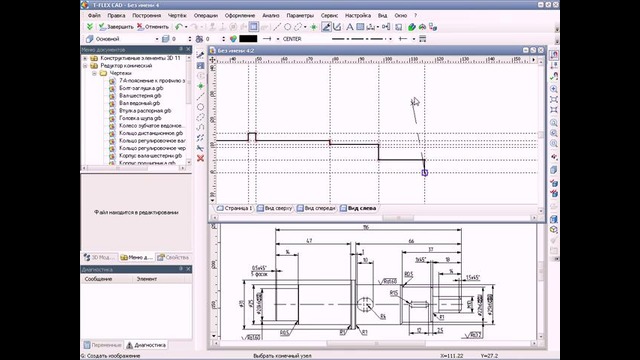Screen dimensions: 640x360
Task: Select the ellipse construction tool in top toolbar
Action: 298,27
